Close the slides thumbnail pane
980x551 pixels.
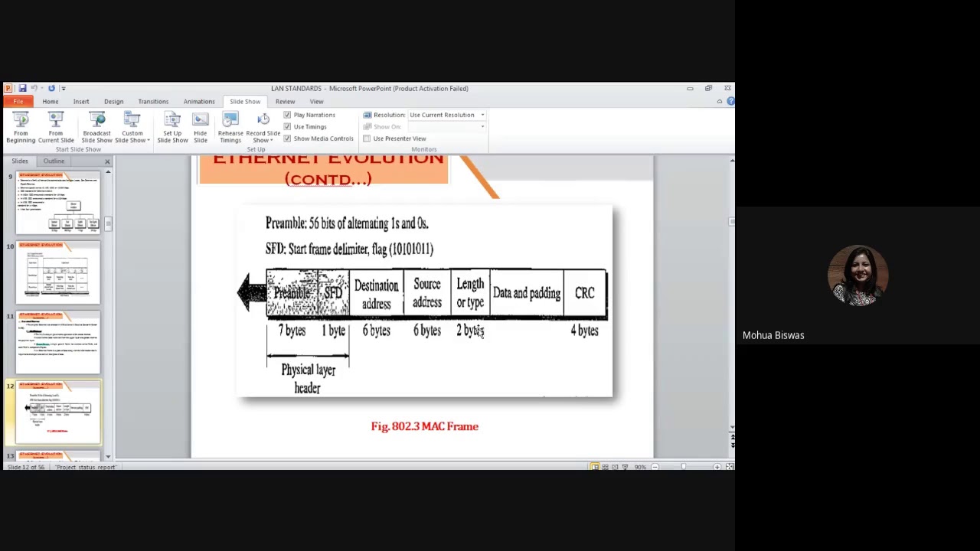107,161
